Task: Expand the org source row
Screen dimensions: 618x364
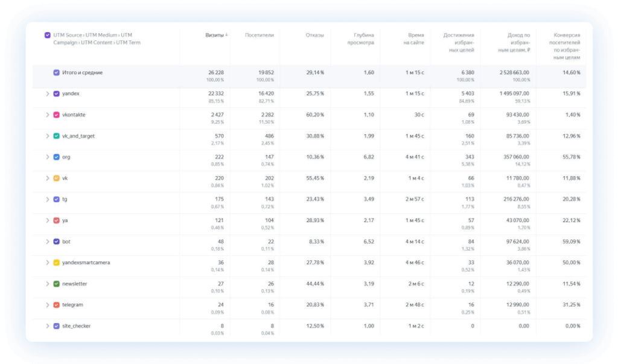Action: point(47,157)
